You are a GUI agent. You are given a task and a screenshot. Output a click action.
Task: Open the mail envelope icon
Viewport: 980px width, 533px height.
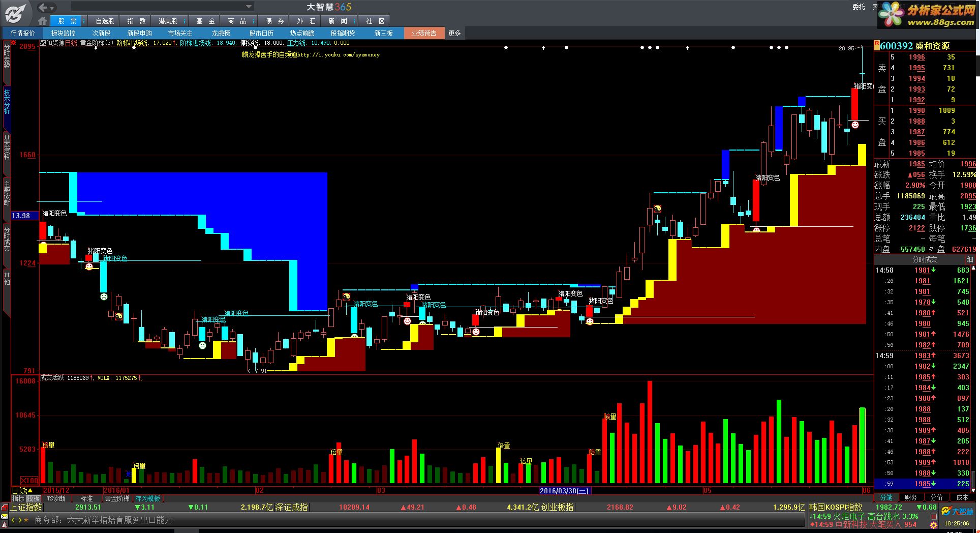pyautogui.click(x=5, y=517)
